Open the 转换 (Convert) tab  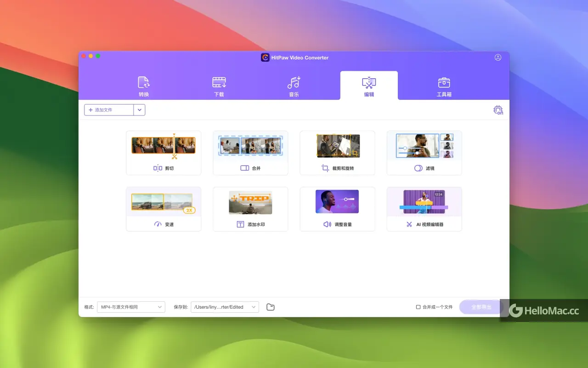[x=144, y=86]
